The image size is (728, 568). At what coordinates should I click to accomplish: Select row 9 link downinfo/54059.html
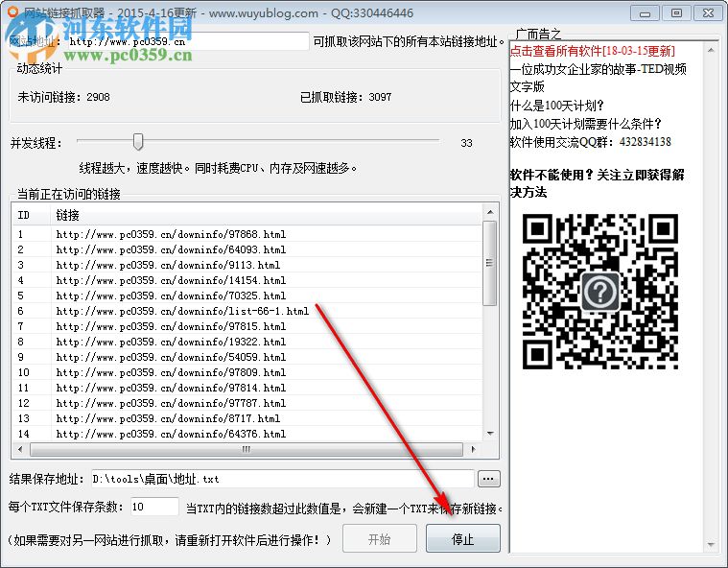[x=247, y=357]
